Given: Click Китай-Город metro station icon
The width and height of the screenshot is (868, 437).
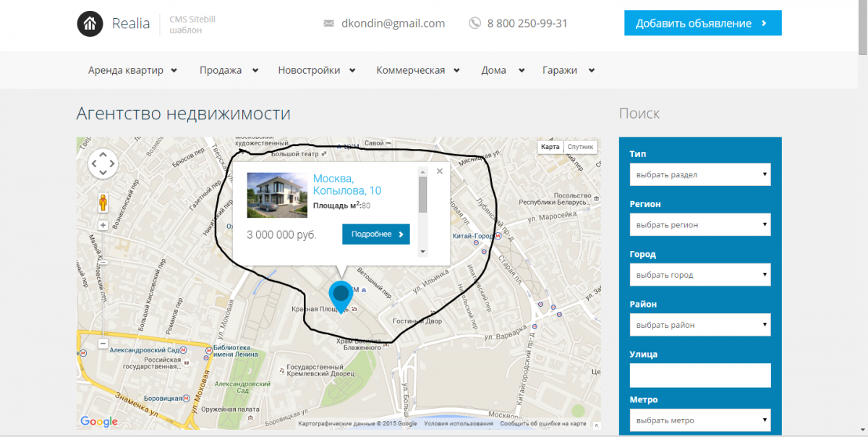Looking at the screenshot, I should pos(498,236).
